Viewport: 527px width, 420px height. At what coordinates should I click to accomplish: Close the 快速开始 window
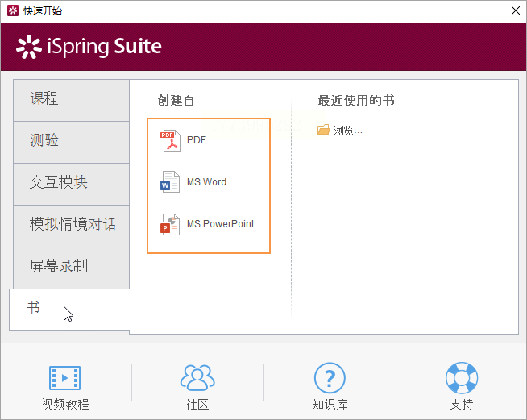514,11
